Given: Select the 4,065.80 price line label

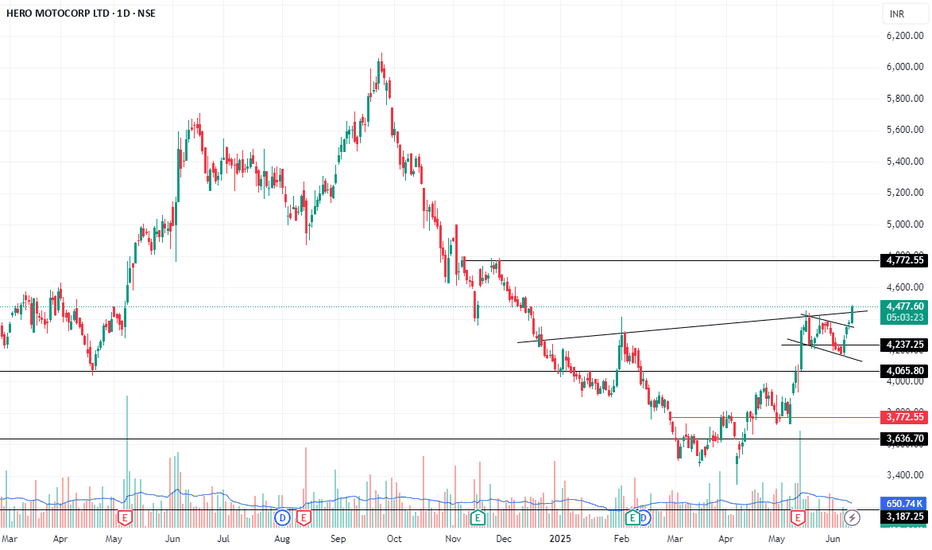Looking at the screenshot, I should pyautogui.click(x=904, y=371).
